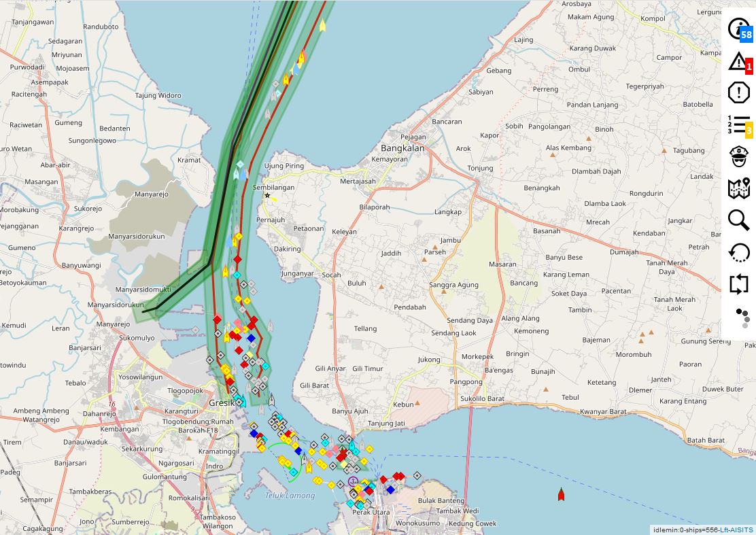Click the Bangkalan town label
Viewport: 756px width, 535px height.
[x=402, y=148]
